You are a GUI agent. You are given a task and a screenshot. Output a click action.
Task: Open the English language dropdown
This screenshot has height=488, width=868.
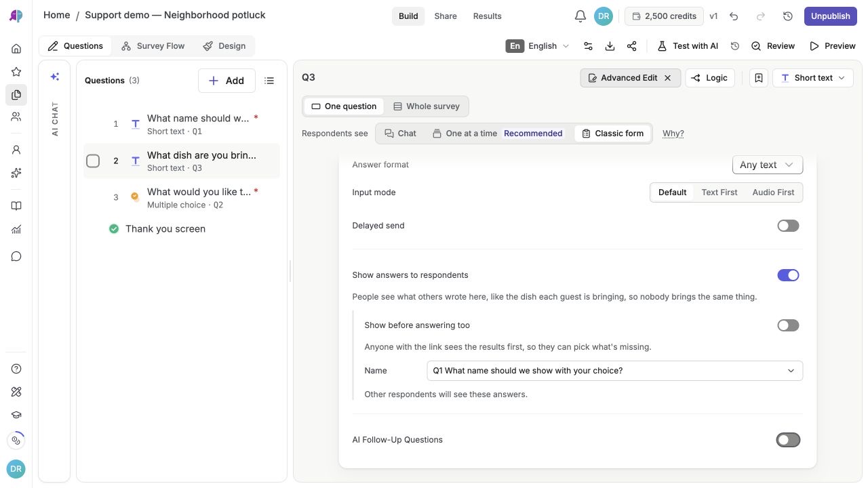click(x=537, y=46)
